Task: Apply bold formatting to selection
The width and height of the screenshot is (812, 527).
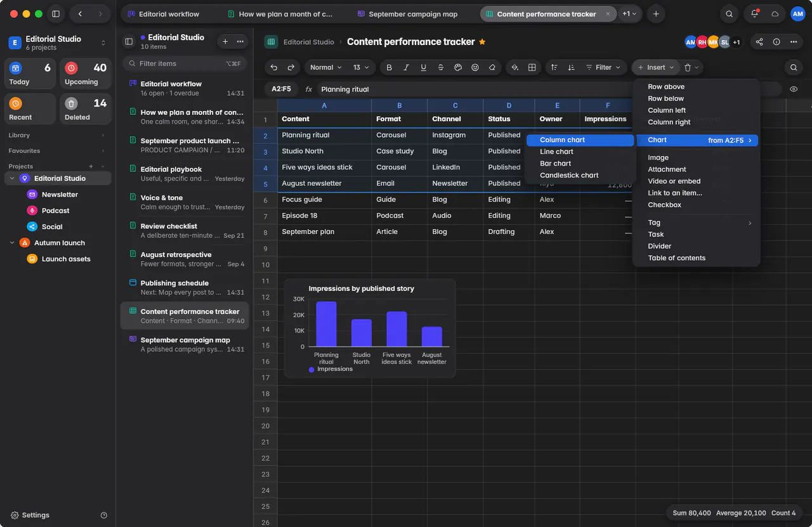Action: (390, 67)
